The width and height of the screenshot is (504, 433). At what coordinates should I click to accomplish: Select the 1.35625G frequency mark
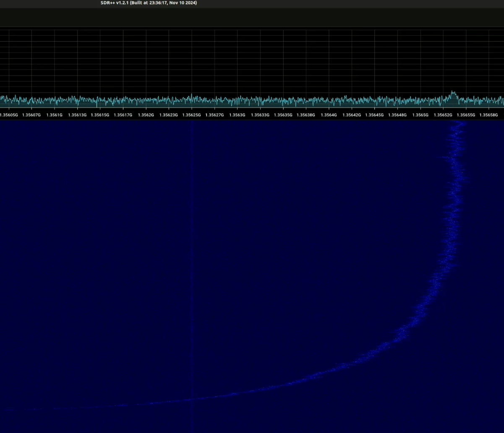pos(191,115)
